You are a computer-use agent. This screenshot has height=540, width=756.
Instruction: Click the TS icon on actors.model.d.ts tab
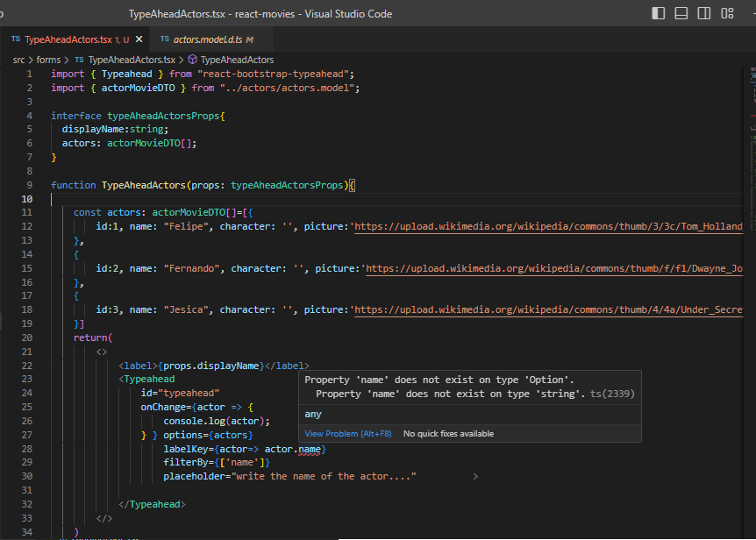coord(165,39)
